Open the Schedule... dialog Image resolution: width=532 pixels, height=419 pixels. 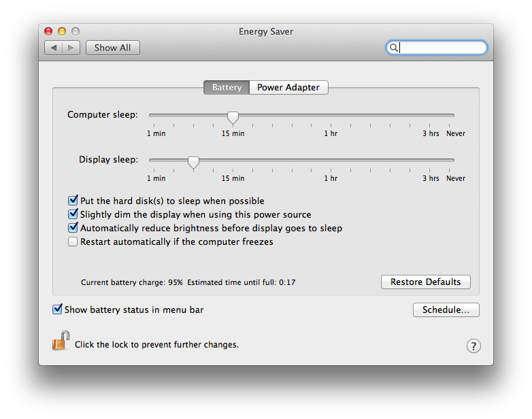[446, 309]
